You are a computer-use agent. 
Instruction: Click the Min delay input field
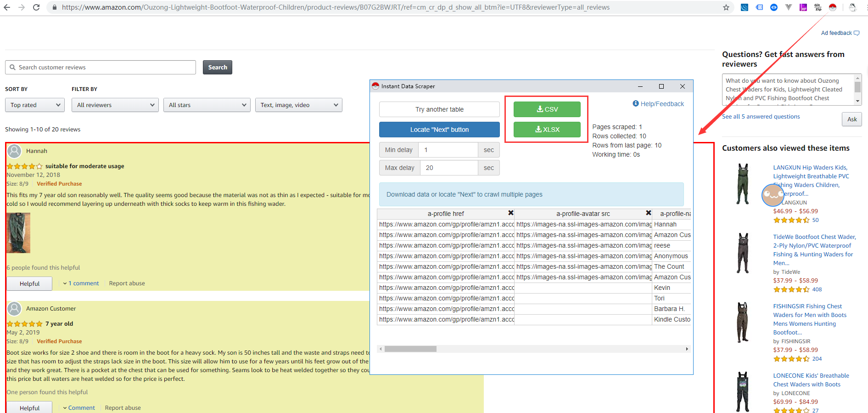[x=448, y=150]
